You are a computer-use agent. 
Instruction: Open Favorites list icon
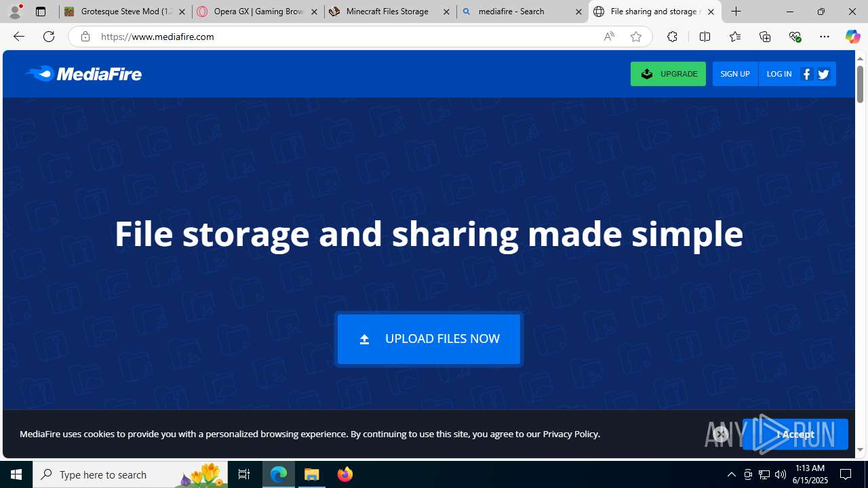734,37
